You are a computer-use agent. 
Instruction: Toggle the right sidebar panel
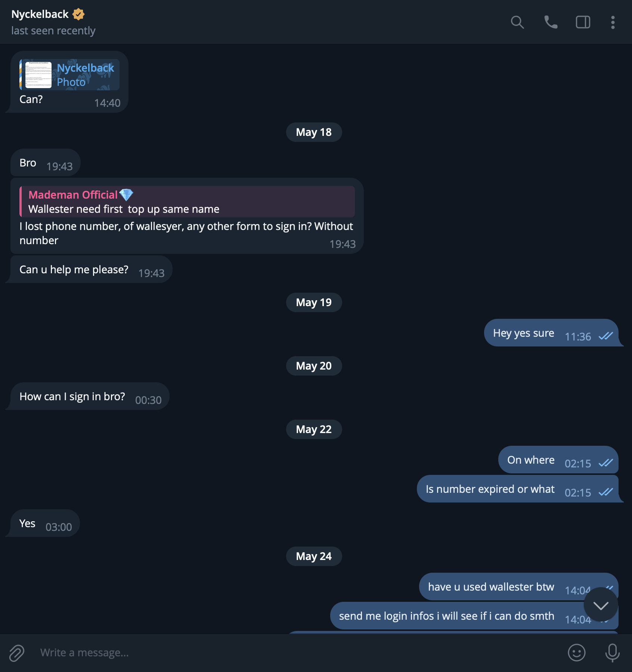583,22
